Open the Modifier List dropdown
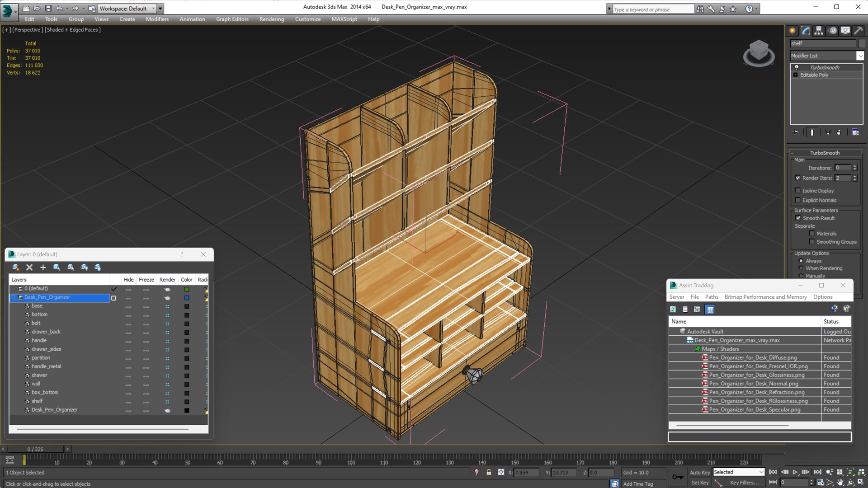Screen dimensions: 868x488 860,56
